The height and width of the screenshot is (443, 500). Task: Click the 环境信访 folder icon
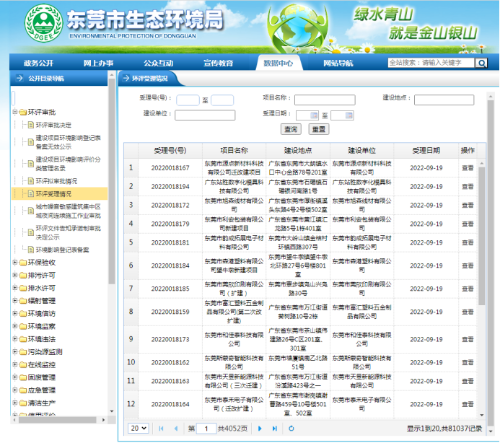pos(23,314)
